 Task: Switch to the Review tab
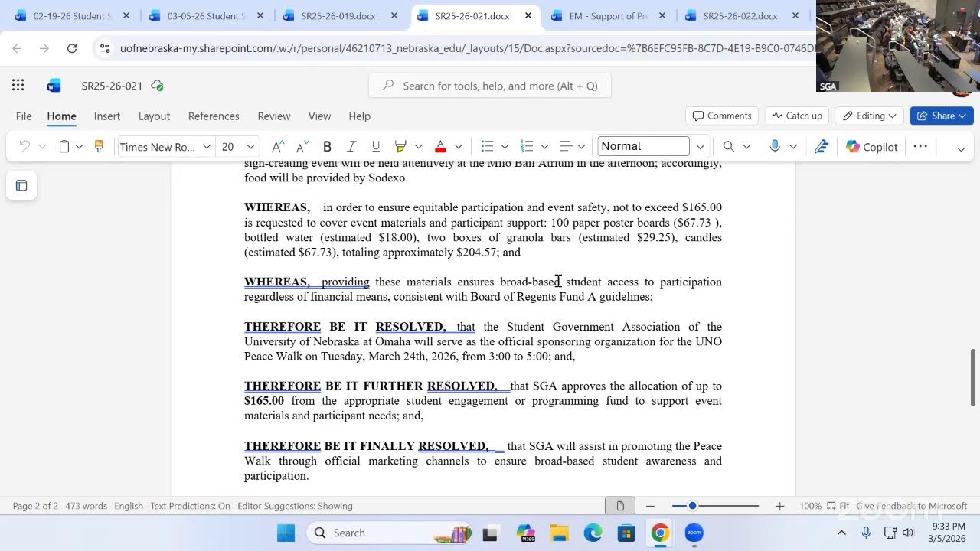274,116
